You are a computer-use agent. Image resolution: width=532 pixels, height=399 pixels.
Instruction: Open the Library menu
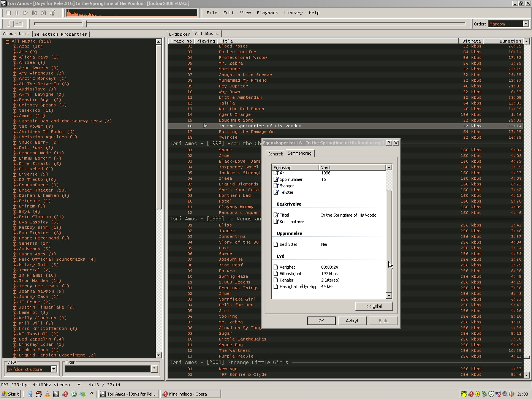pos(293,13)
